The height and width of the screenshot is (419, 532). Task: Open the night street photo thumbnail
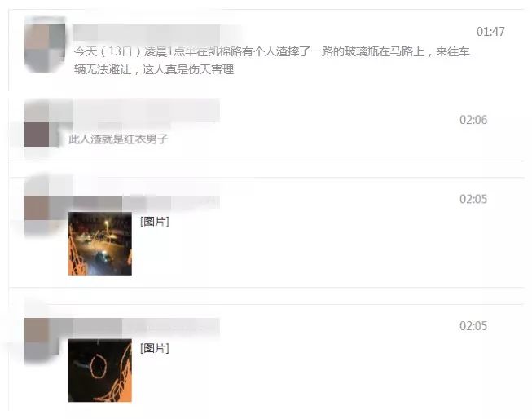tap(100, 244)
